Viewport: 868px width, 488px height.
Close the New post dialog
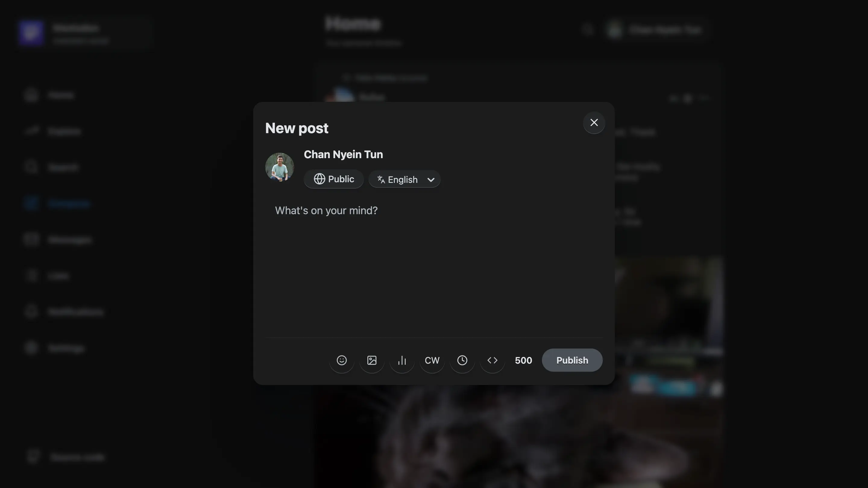pyautogui.click(x=594, y=123)
